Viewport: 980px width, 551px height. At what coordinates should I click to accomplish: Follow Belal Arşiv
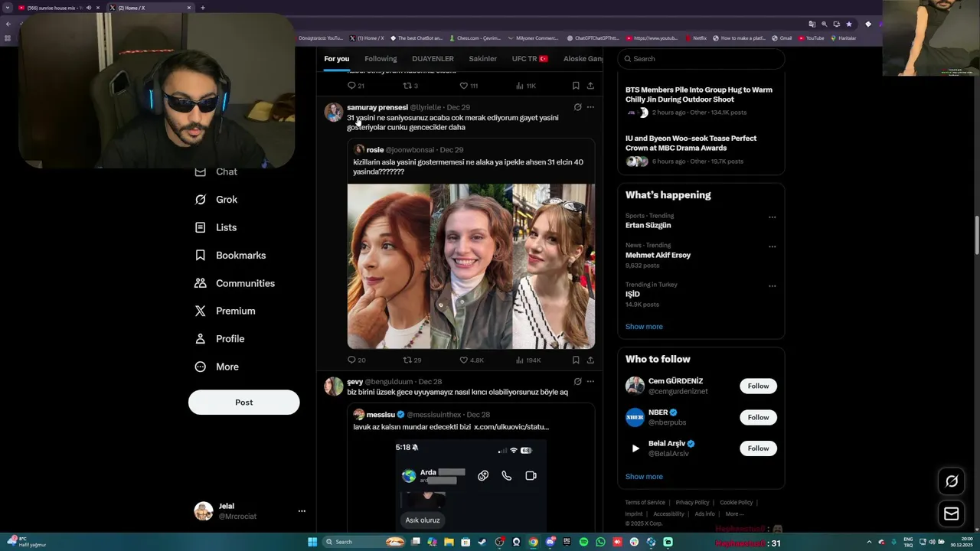click(758, 448)
